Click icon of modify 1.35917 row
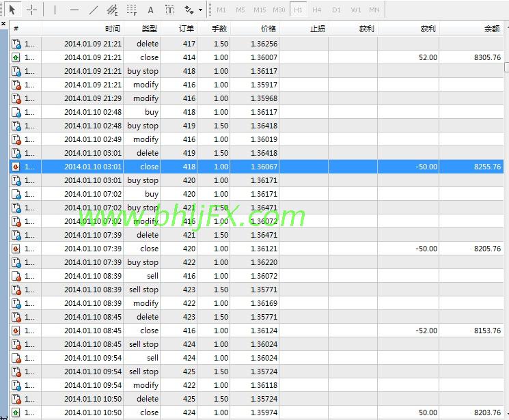This screenshot has width=509, height=420. point(16,85)
